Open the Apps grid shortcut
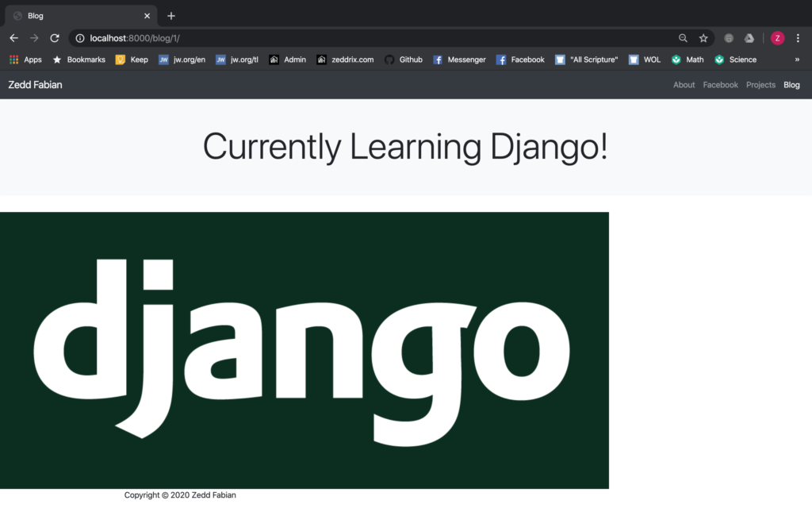Screen dimensions: 812x508 (x=25, y=60)
